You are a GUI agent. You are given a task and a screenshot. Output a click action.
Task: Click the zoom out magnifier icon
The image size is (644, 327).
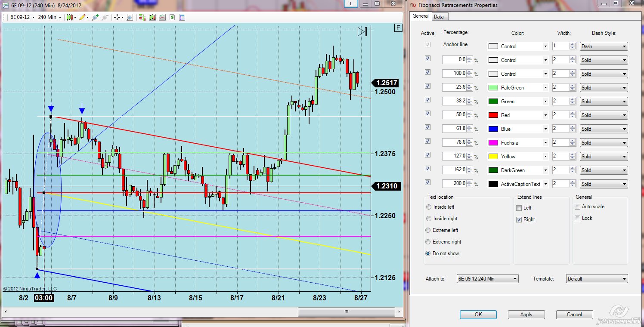coord(104,17)
